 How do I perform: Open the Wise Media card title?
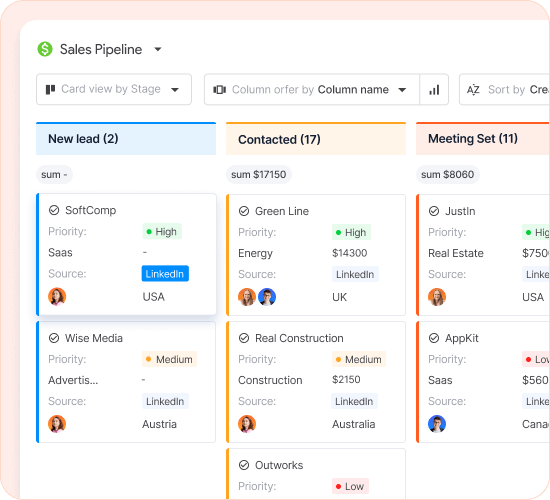94,338
